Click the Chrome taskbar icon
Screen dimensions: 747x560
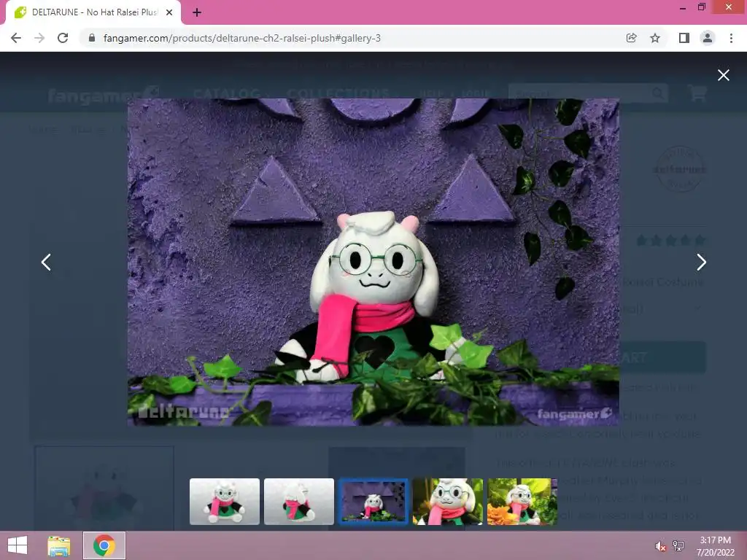pos(104,545)
